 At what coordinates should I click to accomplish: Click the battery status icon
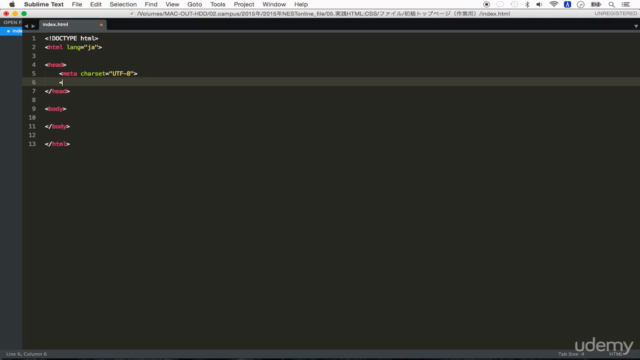click(x=596, y=4)
